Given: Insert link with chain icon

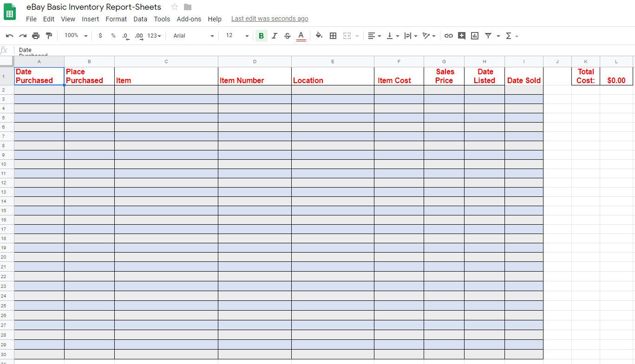Looking at the screenshot, I should (448, 36).
